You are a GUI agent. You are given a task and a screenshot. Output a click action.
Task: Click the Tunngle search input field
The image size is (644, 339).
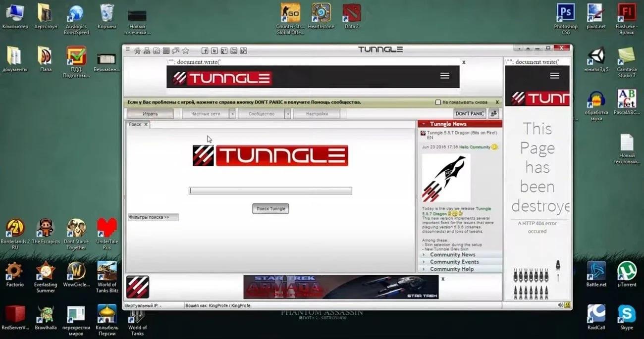[x=270, y=191]
